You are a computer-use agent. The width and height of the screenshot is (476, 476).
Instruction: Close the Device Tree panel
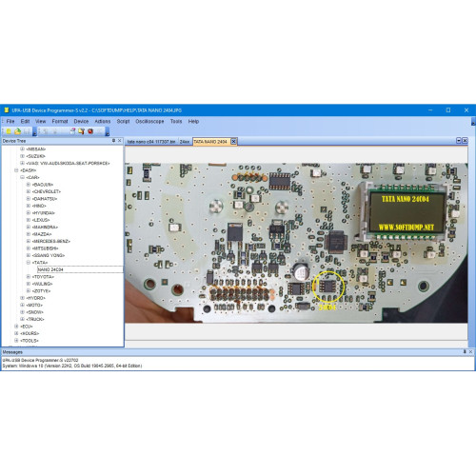pos(120,141)
